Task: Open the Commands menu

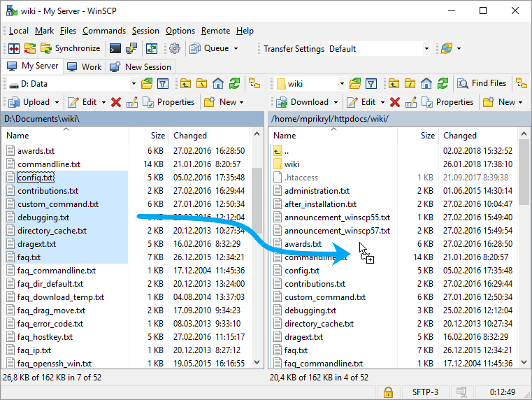Action: 103,31
